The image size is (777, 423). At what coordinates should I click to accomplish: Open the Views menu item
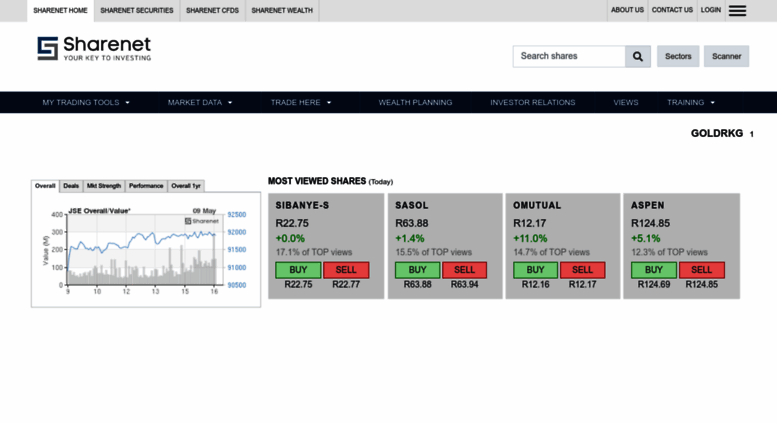pos(626,103)
